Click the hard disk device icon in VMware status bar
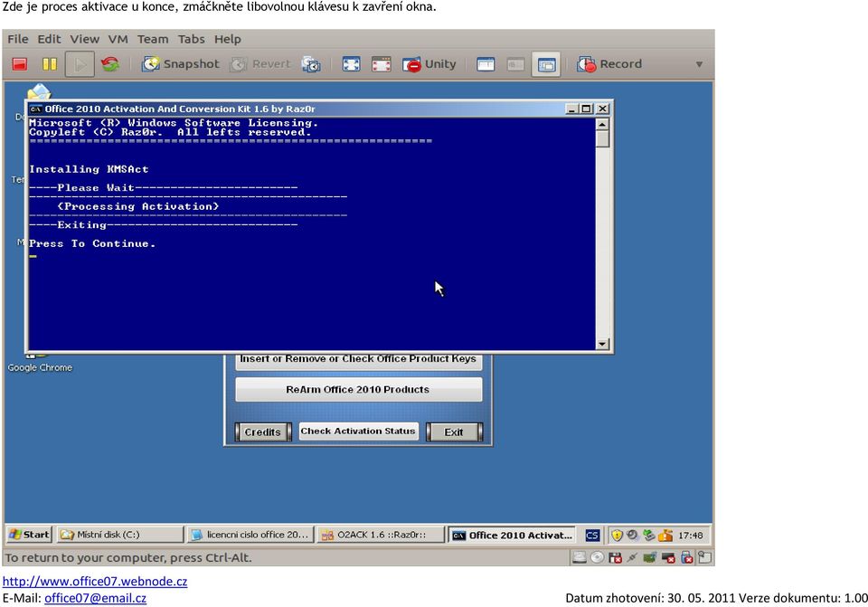The height and width of the screenshot is (607, 868). pyautogui.click(x=579, y=557)
